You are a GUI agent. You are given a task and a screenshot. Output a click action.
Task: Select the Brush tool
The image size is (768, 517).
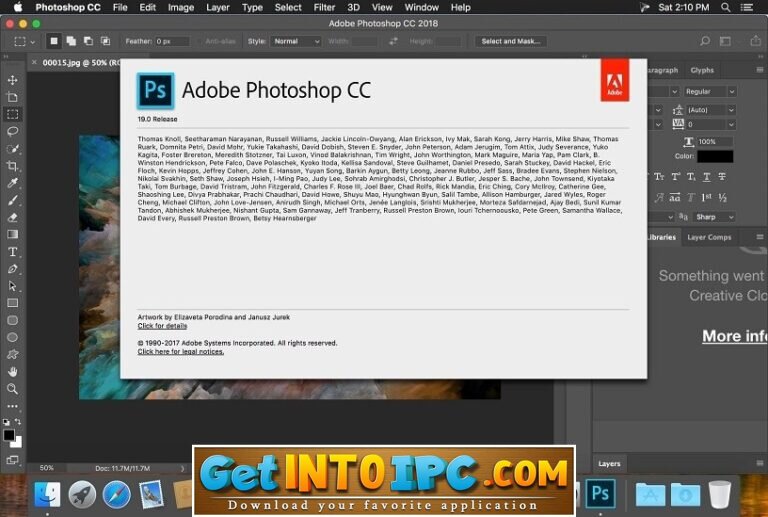(13, 200)
